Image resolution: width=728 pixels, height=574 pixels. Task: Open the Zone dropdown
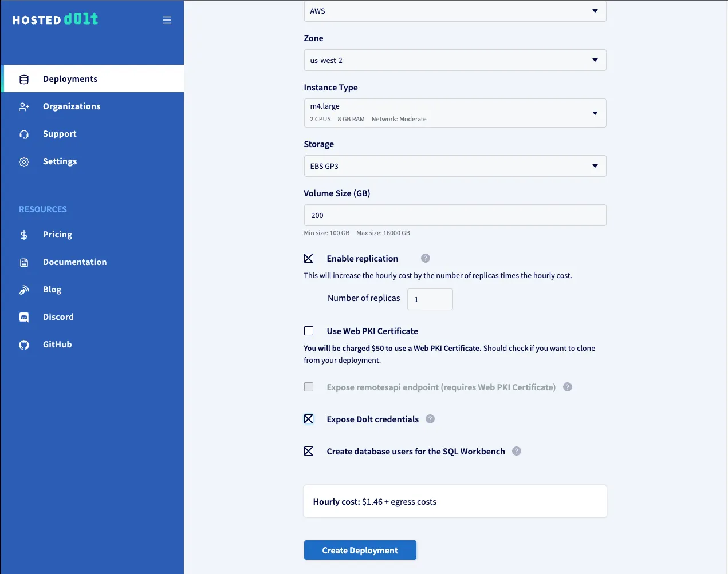(x=455, y=60)
